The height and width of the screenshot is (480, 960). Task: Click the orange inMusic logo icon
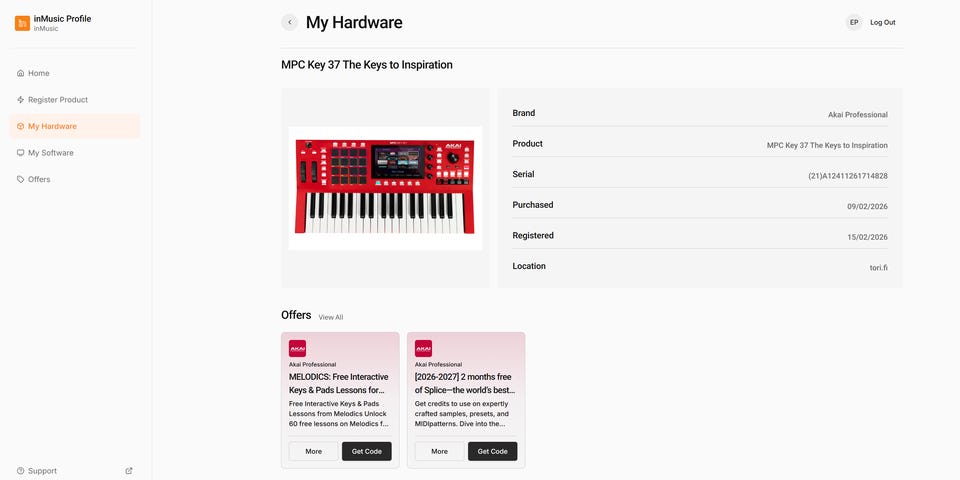[23, 23]
